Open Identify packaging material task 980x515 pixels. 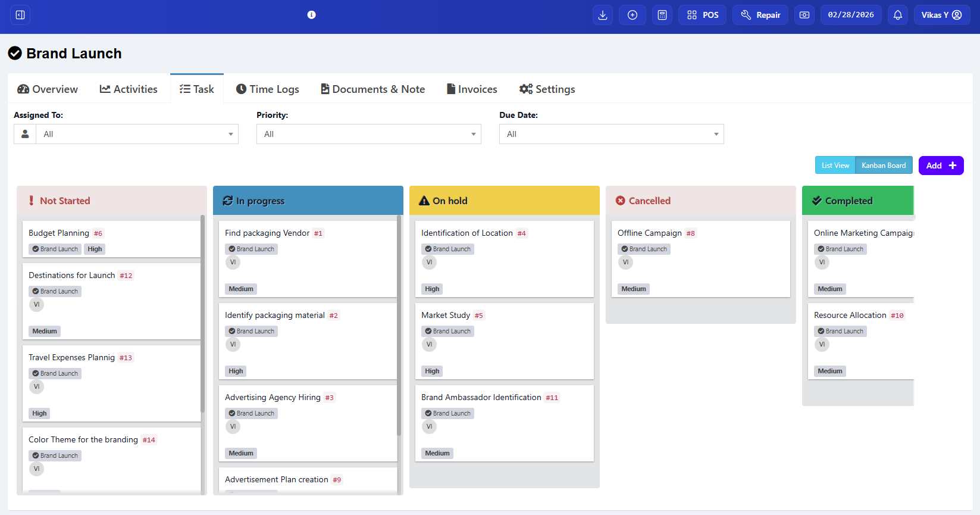coord(275,315)
